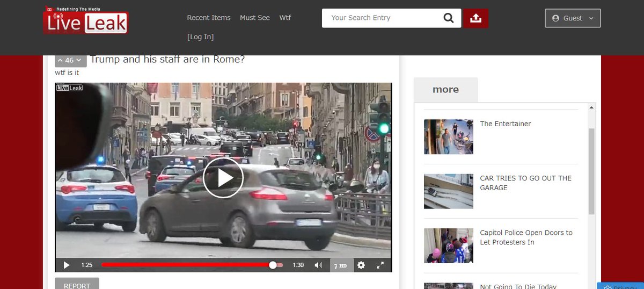Open 'Not Going To Die Today' link
Screen dimensions: 644x289
[x=518, y=286]
